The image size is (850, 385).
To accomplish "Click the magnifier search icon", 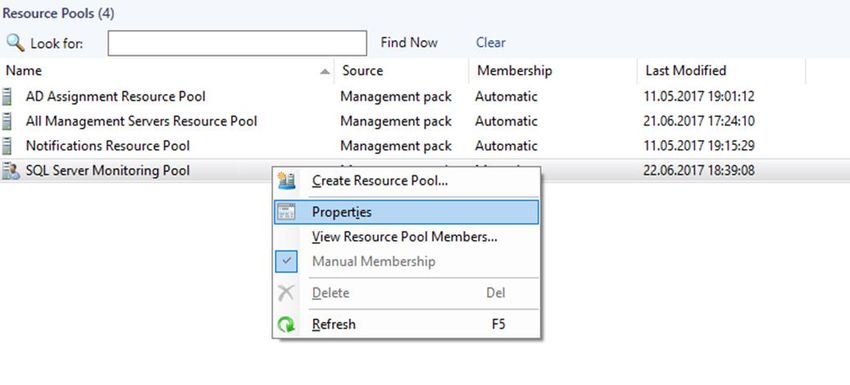I will click(15, 42).
